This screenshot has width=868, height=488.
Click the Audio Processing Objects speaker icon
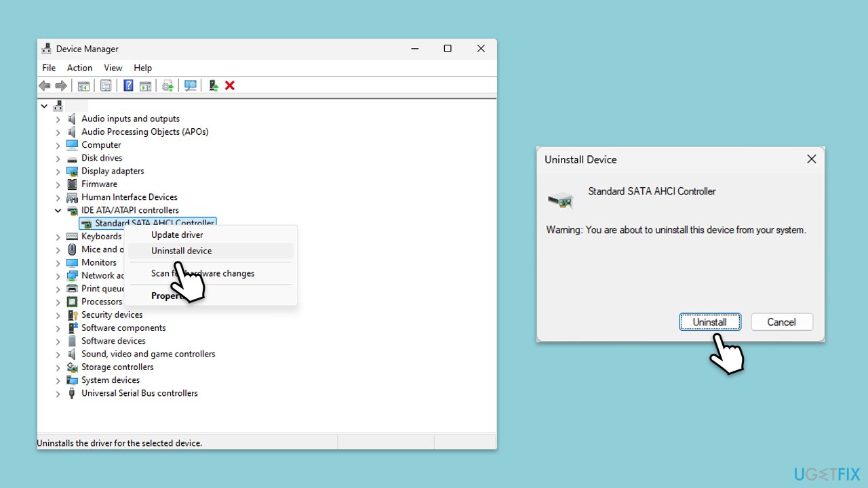tap(72, 132)
